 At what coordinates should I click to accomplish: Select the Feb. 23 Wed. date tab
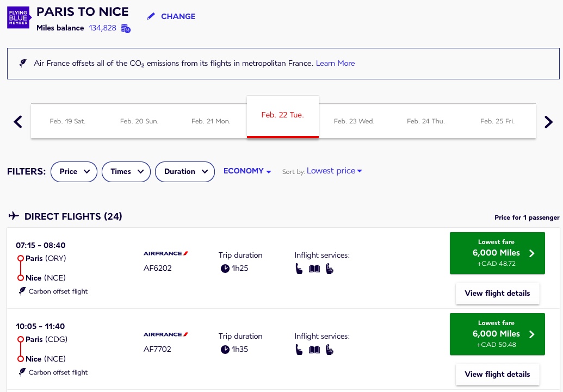(354, 121)
